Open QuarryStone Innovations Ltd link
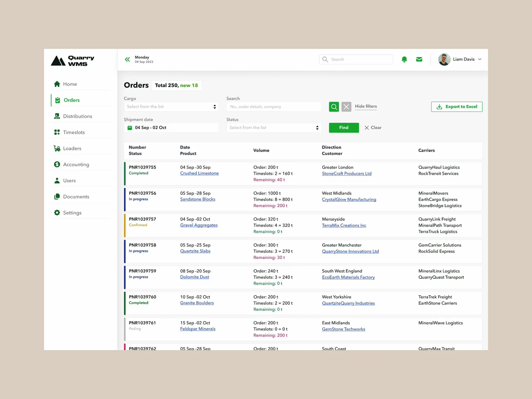This screenshot has height=399, width=532. 350,251
